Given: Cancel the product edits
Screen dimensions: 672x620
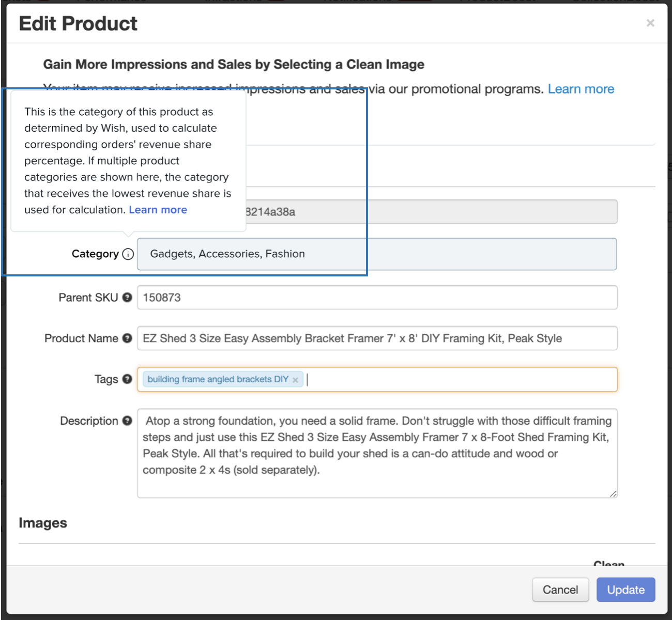Looking at the screenshot, I should 560,590.
